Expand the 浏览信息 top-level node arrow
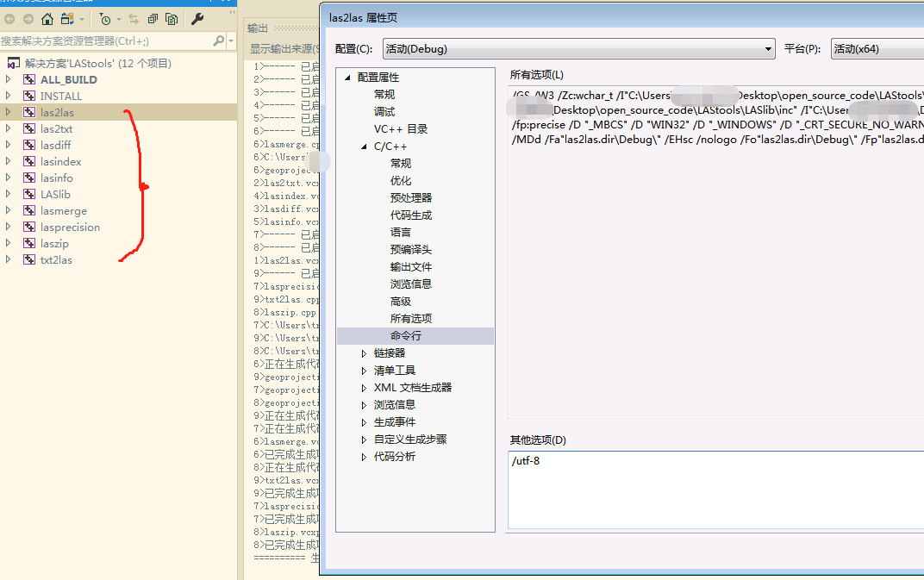Screen dimensions: 924x580 [365, 405]
